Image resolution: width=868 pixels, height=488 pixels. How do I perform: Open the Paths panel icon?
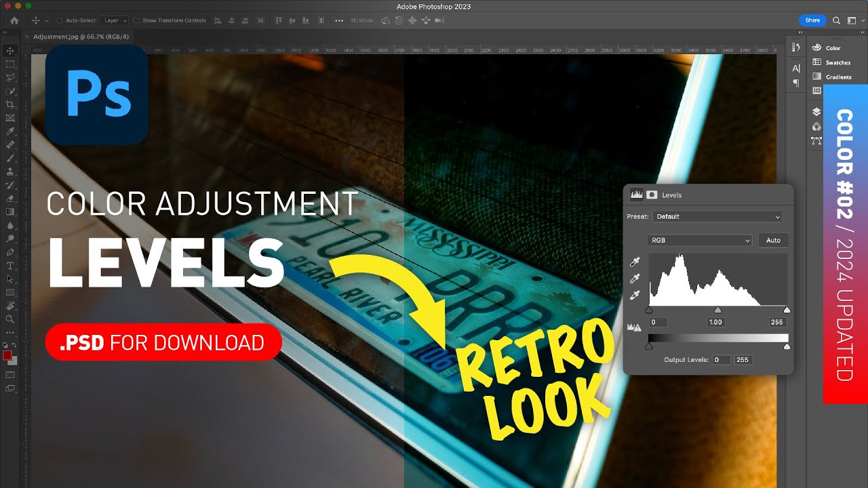click(x=816, y=140)
